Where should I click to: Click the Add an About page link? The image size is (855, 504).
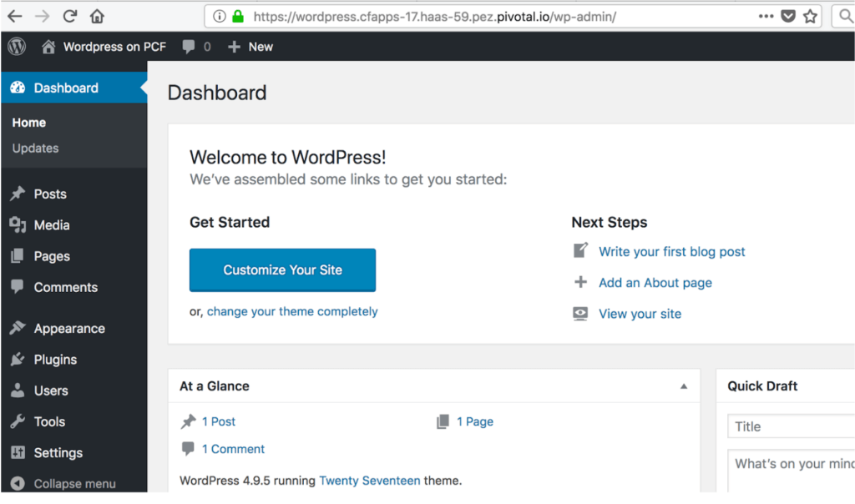655,283
